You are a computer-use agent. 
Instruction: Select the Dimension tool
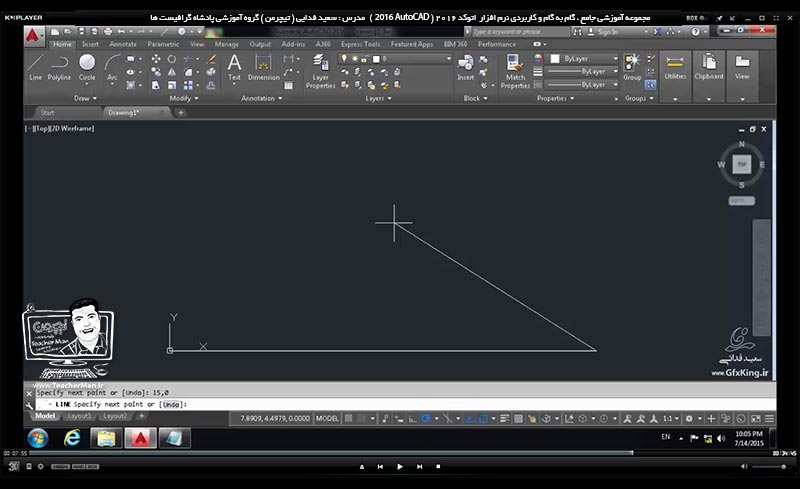click(263, 67)
